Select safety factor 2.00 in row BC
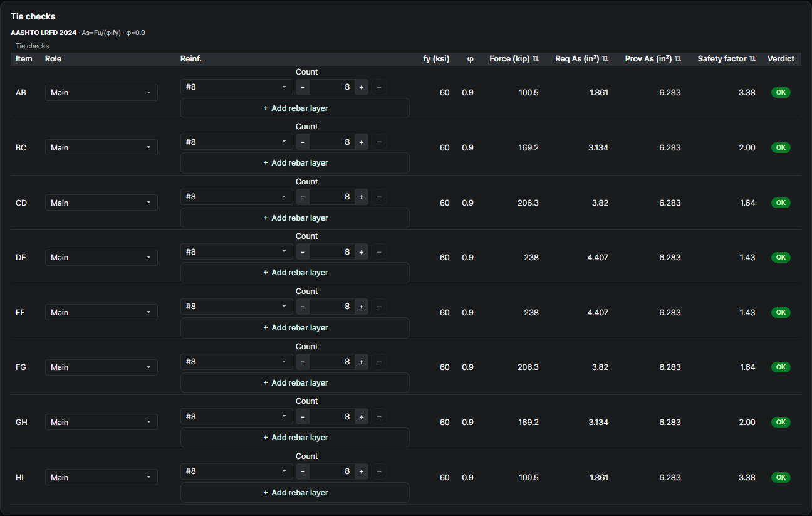 747,148
